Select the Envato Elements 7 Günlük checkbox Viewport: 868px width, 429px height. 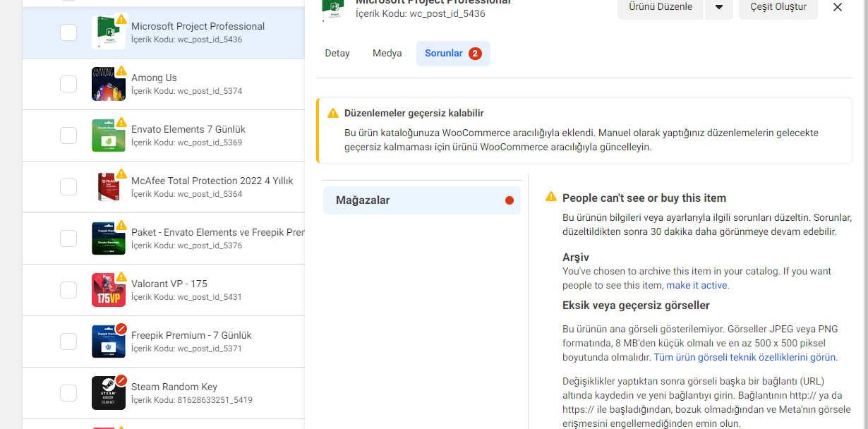[x=68, y=135]
